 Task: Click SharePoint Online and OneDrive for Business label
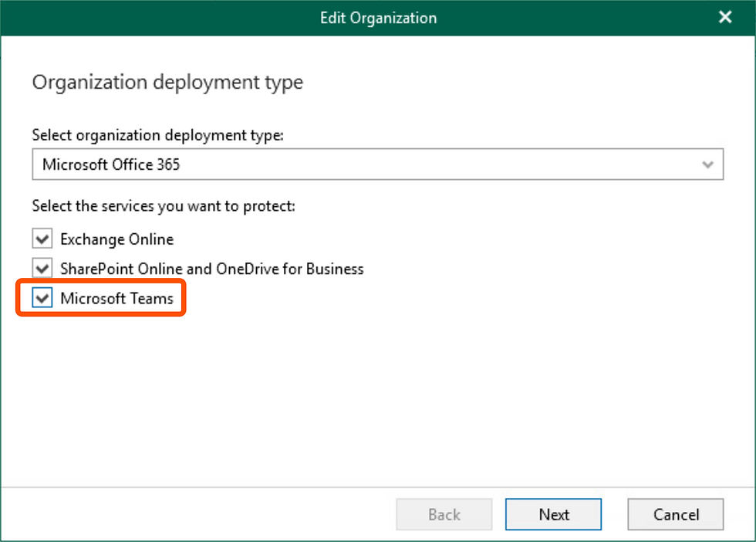click(211, 269)
